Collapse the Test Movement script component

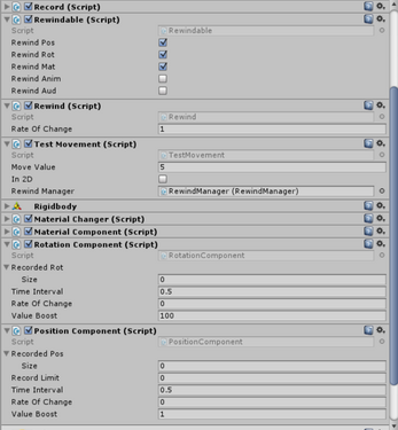7,144
